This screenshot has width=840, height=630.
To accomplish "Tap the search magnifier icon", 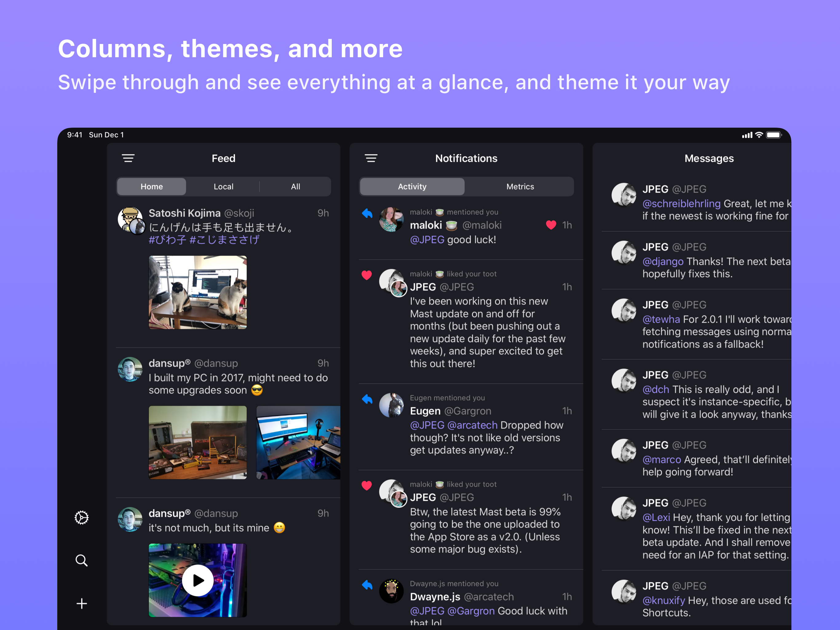I will [81, 560].
